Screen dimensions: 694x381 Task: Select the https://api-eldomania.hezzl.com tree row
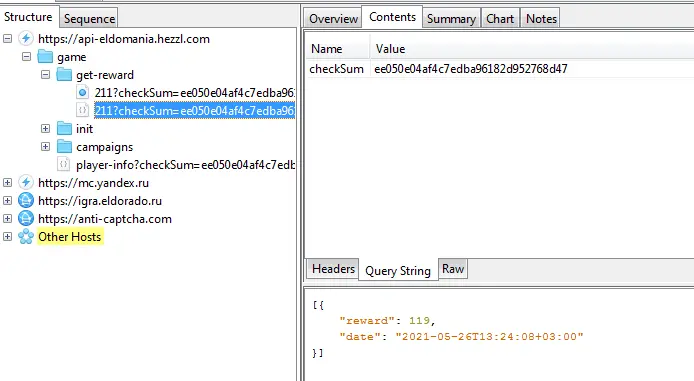[124, 39]
